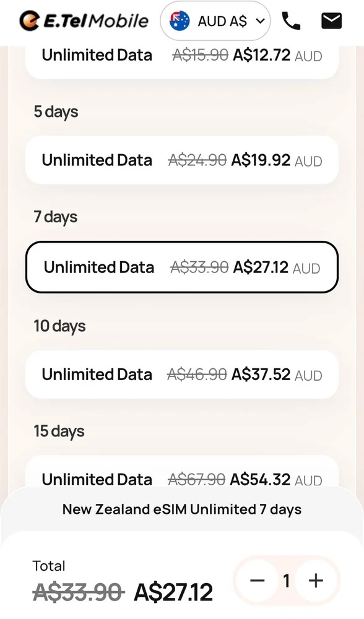Click the A$37.52 discounted price
Image resolution: width=364 pixels, height=619 pixels.
click(x=261, y=374)
